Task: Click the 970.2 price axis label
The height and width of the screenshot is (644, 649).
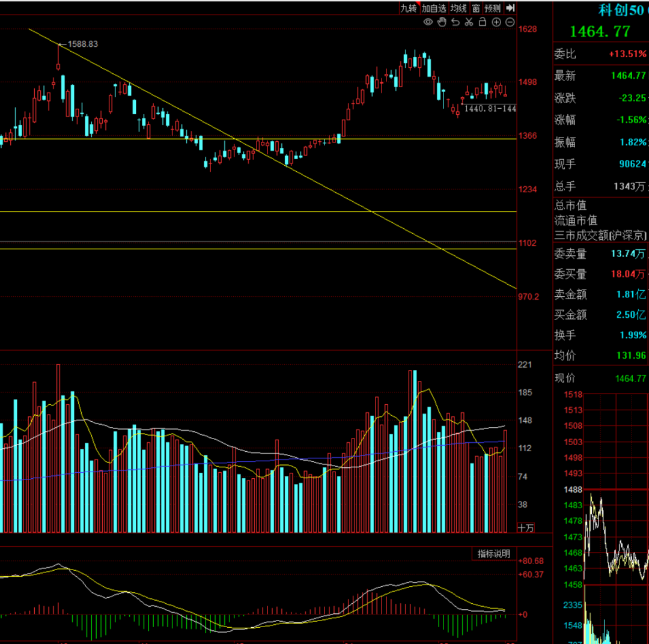Action: (x=529, y=297)
